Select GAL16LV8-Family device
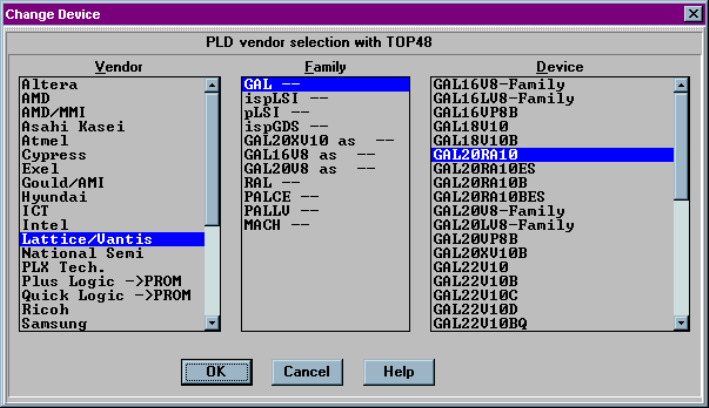Image resolution: width=709 pixels, height=408 pixels. [553, 99]
